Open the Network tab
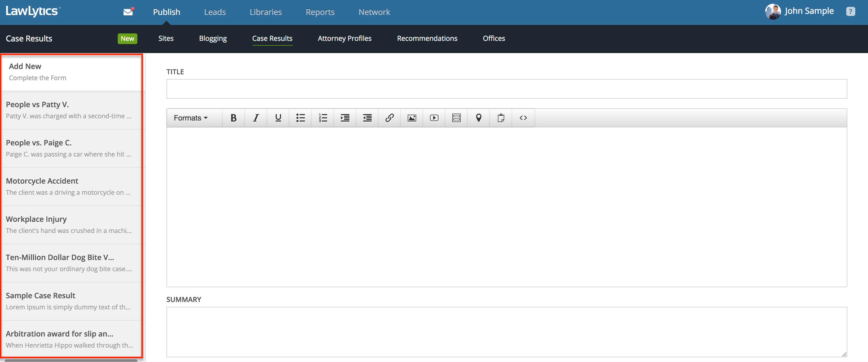This screenshot has height=362, width=868. (374, 12)
